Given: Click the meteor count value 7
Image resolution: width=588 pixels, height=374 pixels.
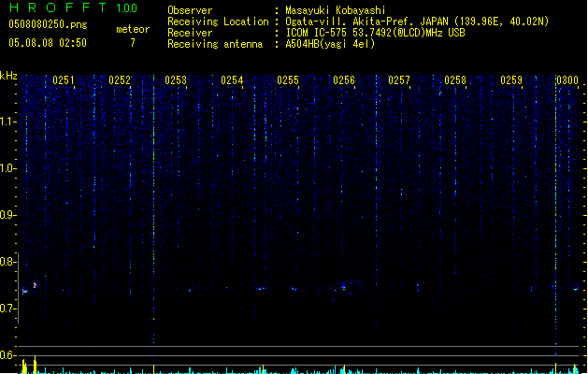Looking at the screenshot, I should [x=133, y=43].
